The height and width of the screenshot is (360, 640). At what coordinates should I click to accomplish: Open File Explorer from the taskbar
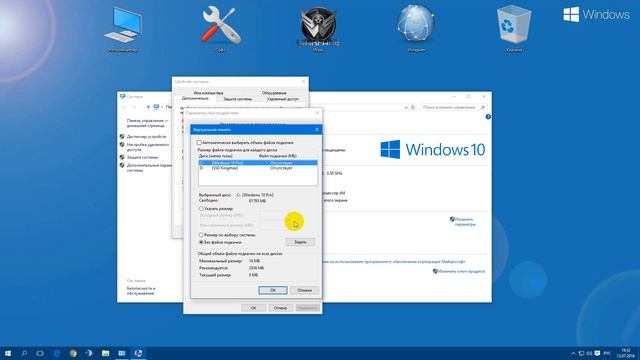point(105,353)
